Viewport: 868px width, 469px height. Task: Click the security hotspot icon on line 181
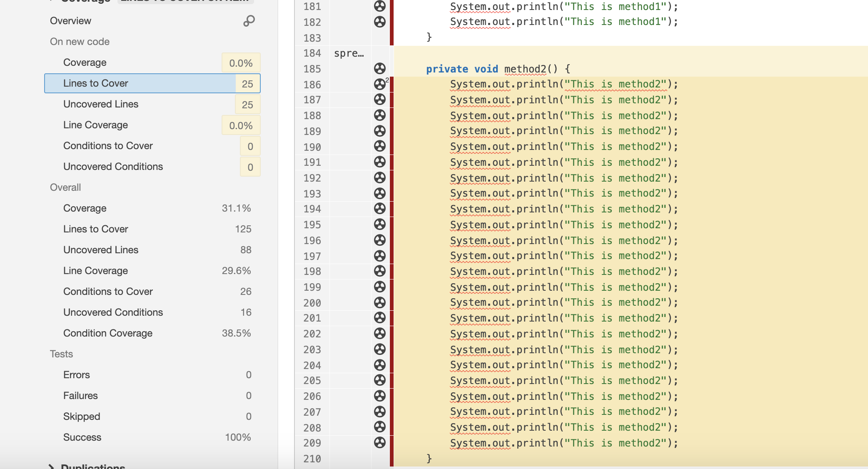click(379, 6)
